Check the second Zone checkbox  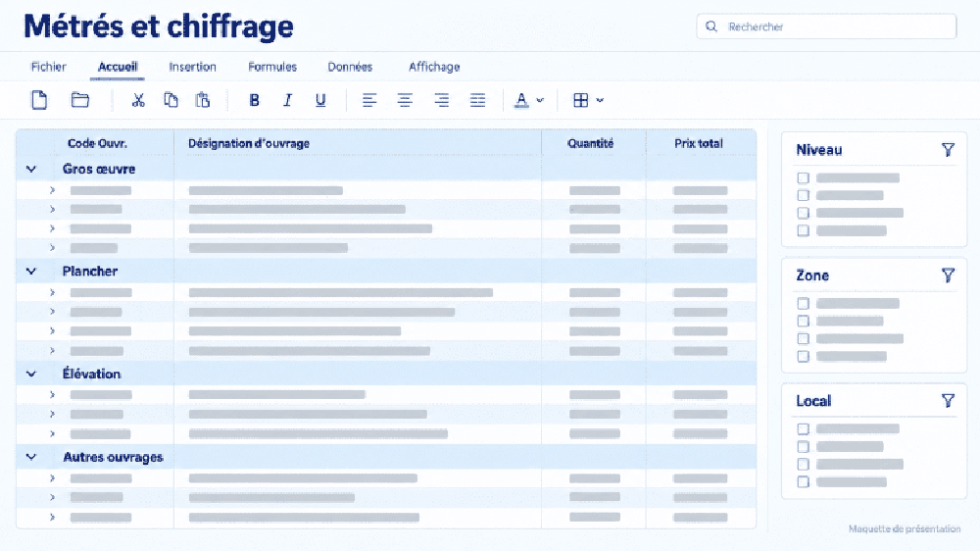pos(804,321)
